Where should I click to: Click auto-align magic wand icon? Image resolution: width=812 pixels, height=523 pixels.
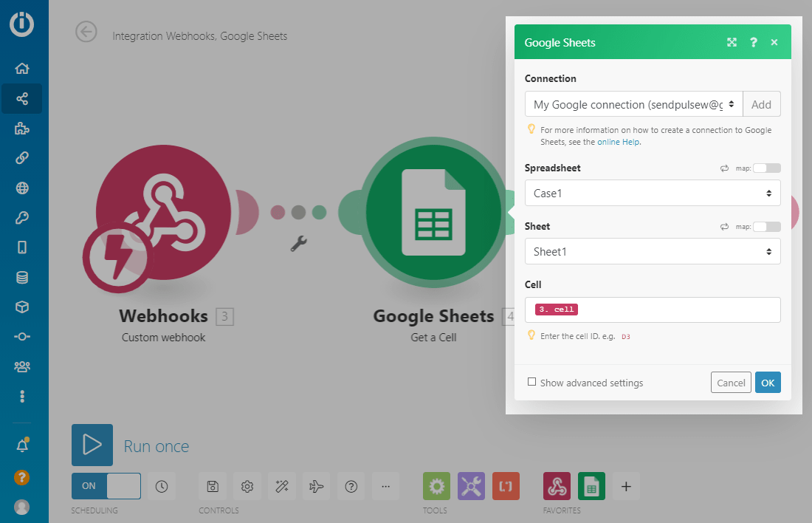tap(282, 486)
